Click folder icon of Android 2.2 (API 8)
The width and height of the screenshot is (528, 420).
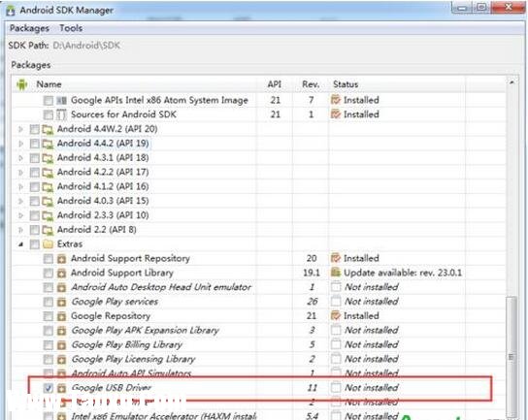coord(48,230)
